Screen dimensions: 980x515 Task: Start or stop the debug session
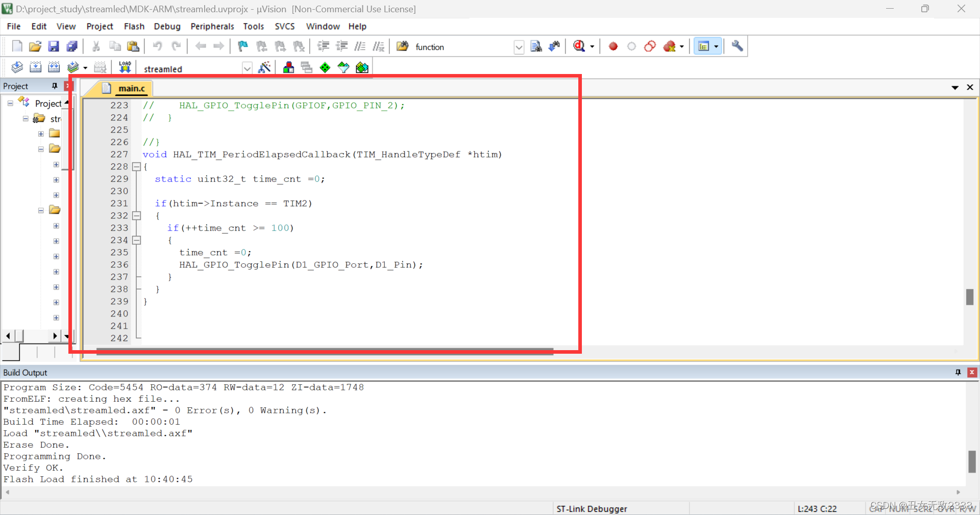click(x=579, y=46)
